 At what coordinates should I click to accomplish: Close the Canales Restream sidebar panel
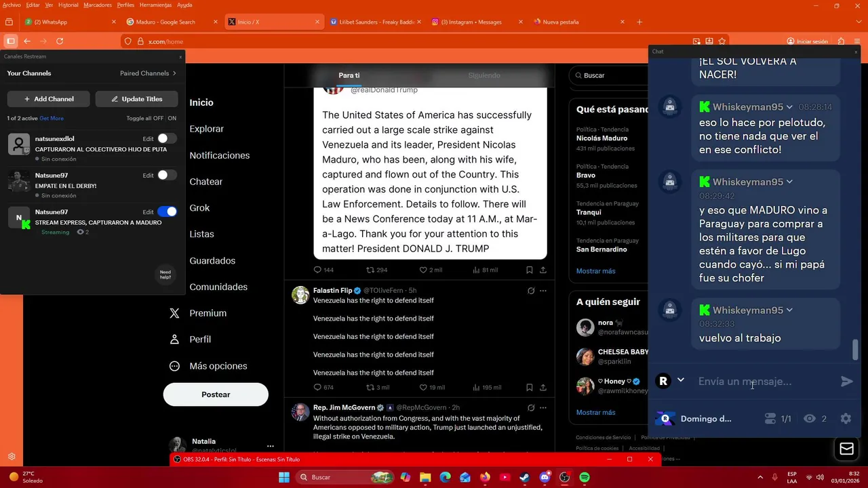[x=180, y=57]
